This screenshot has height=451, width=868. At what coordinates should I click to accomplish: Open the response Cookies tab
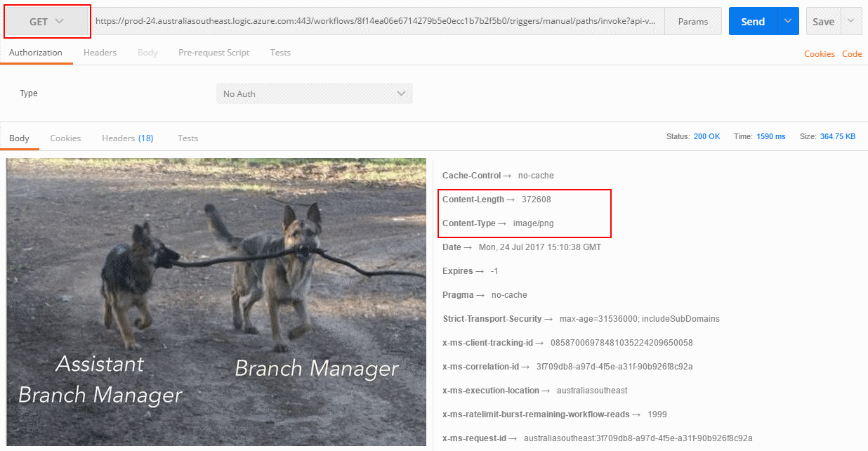[65, 138]
